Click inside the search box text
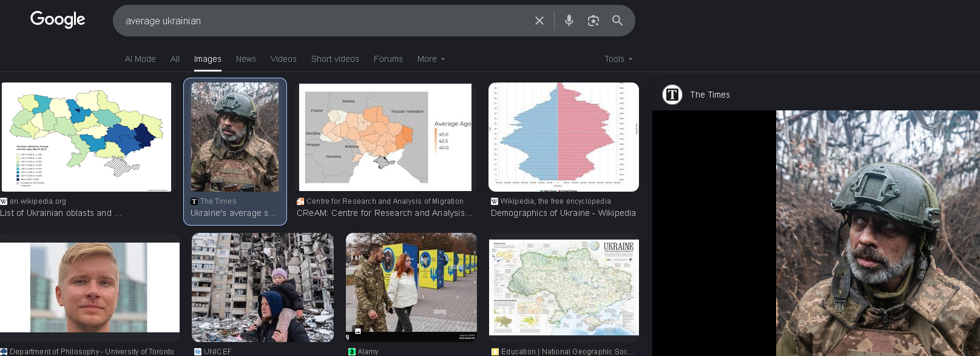Screen dimensions: 980x356 coord(163,21)
